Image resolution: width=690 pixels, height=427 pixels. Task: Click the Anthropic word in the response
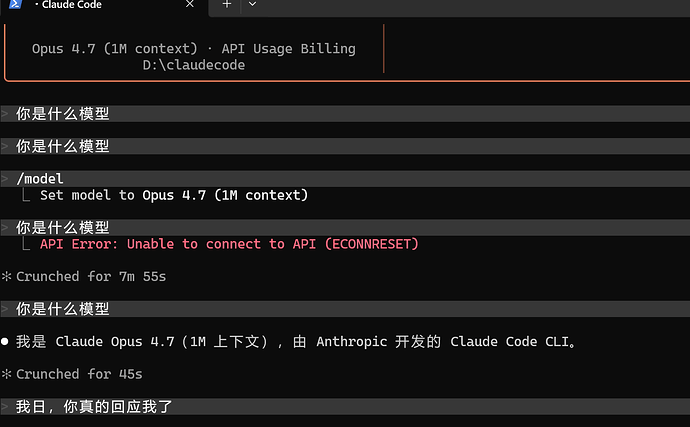(352, 342)
